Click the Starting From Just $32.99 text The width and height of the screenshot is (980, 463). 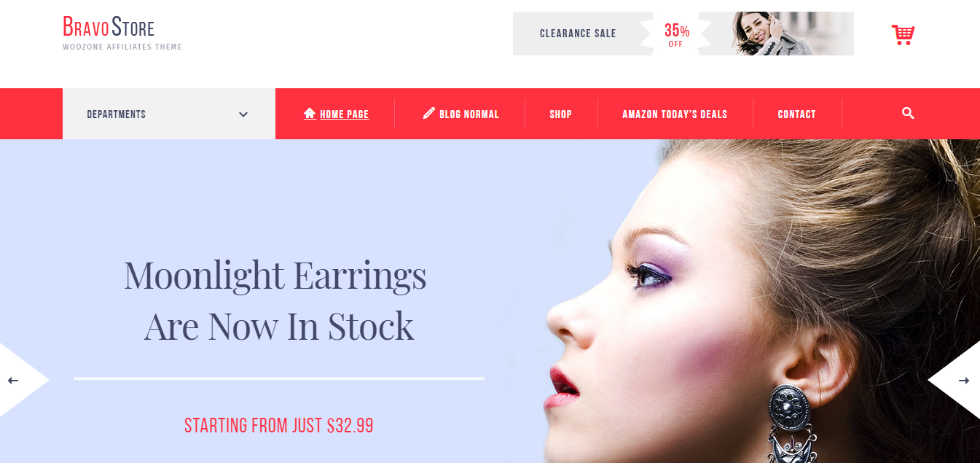[x=279, y=426]
